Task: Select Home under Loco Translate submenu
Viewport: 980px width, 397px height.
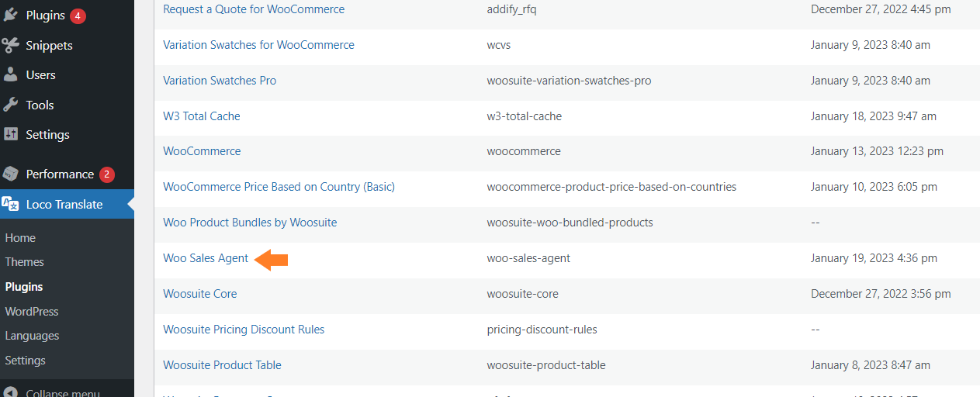Action: (20, 238)
